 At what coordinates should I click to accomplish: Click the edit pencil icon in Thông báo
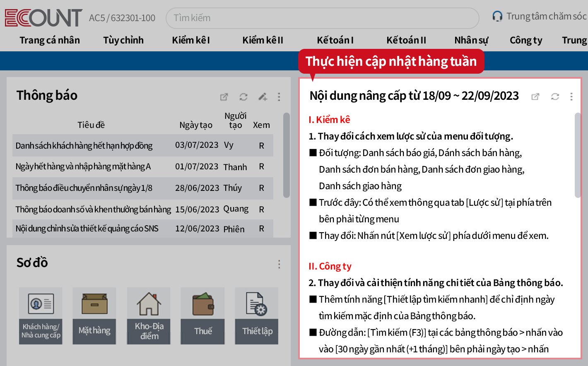point(263,97)
